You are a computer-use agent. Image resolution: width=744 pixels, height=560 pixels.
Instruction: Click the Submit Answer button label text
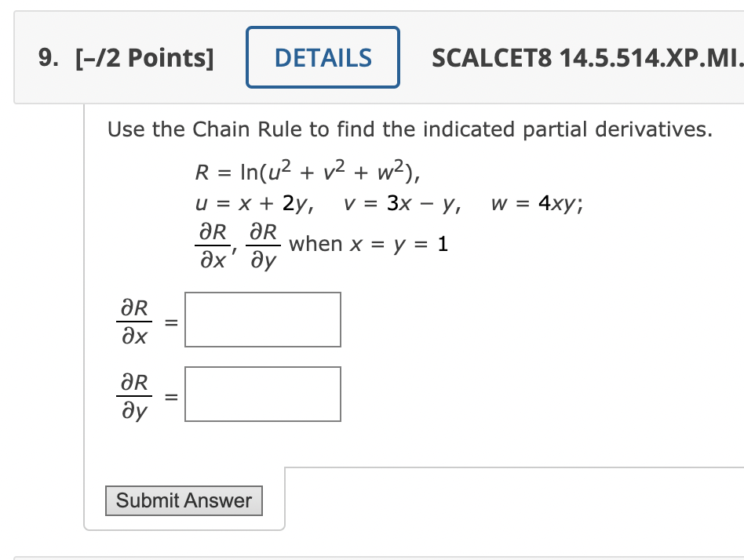[184, 500]
